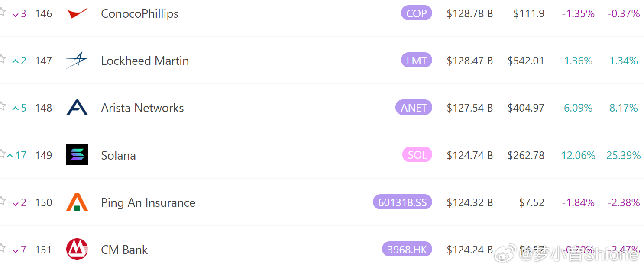The width and height of the screenshot is (644, 269).
Task: Click the 601318.SS ticker badge
Action: tap(402, 202)
